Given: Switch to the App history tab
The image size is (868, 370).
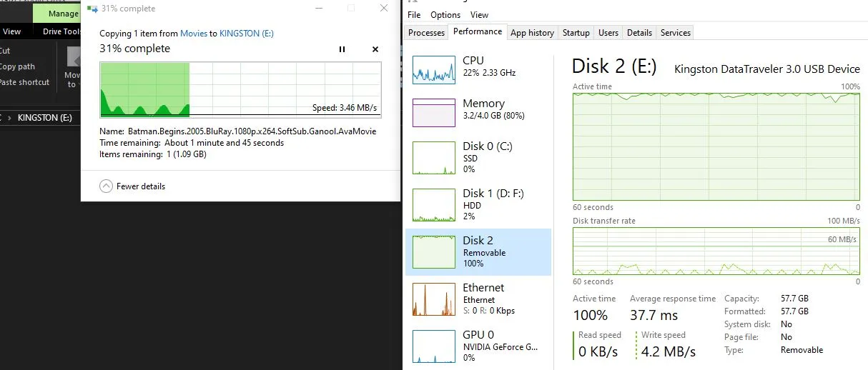Looking at the screenshot, I should 532,33.
